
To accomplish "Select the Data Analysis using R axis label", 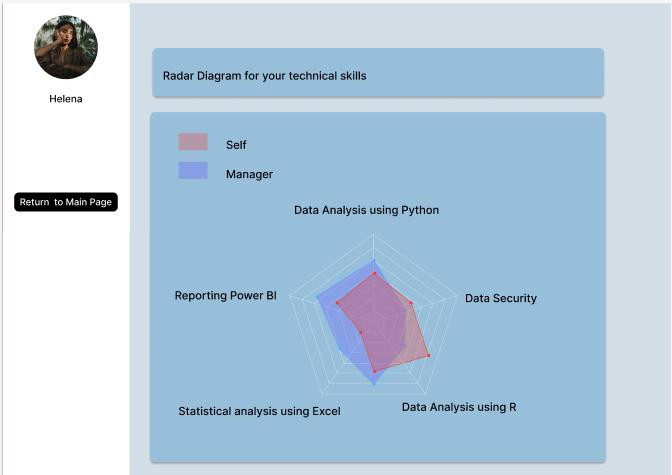I will [459, 407].
